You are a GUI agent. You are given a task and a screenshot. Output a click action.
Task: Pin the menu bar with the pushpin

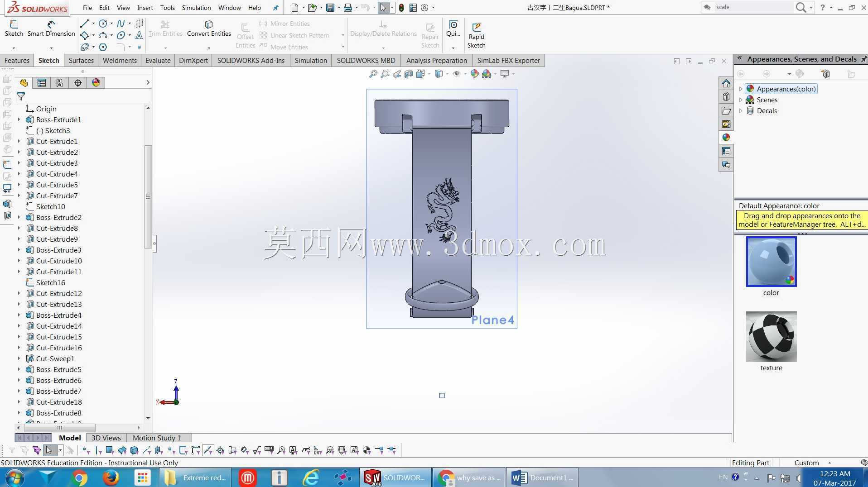pyautogui.click(x=275, y=8)
